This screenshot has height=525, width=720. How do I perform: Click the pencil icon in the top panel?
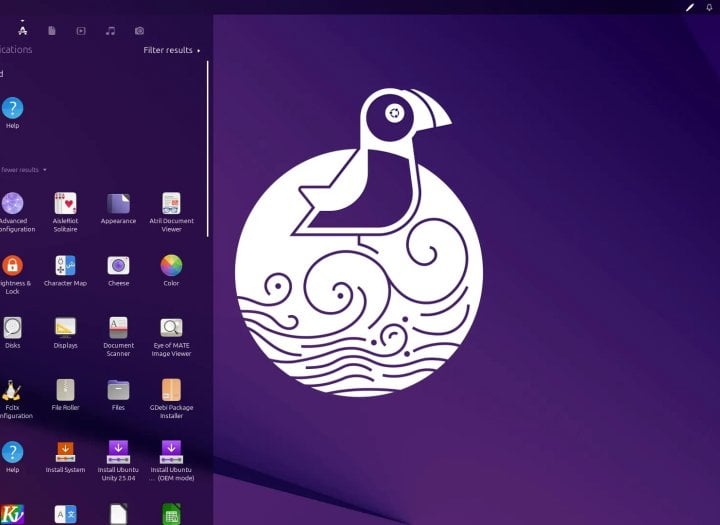[x=690, y=7]
